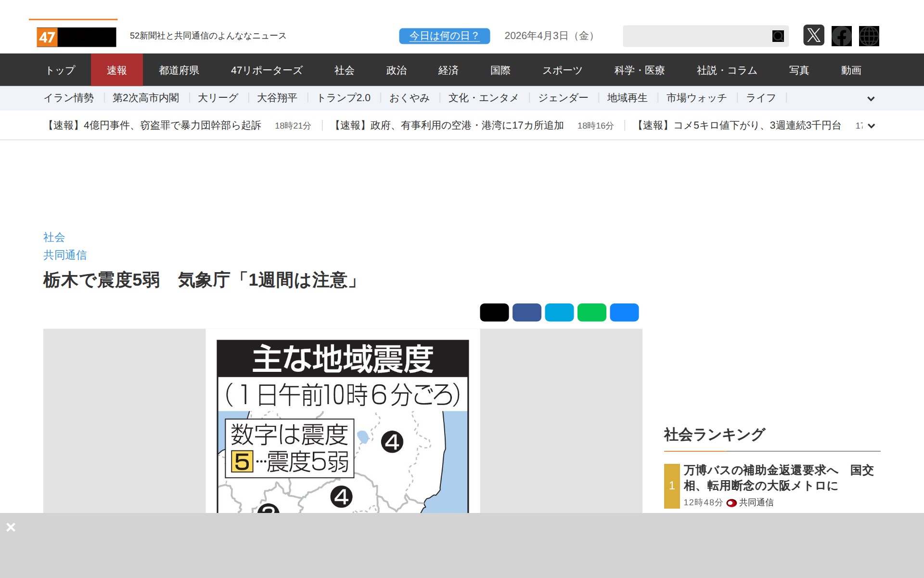Click the globe language icon
This screenshot has width=924, height=578.
point(869,36)
